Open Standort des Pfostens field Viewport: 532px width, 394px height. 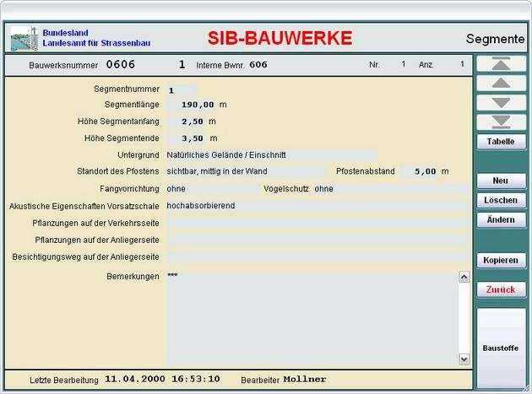point(245,171)
